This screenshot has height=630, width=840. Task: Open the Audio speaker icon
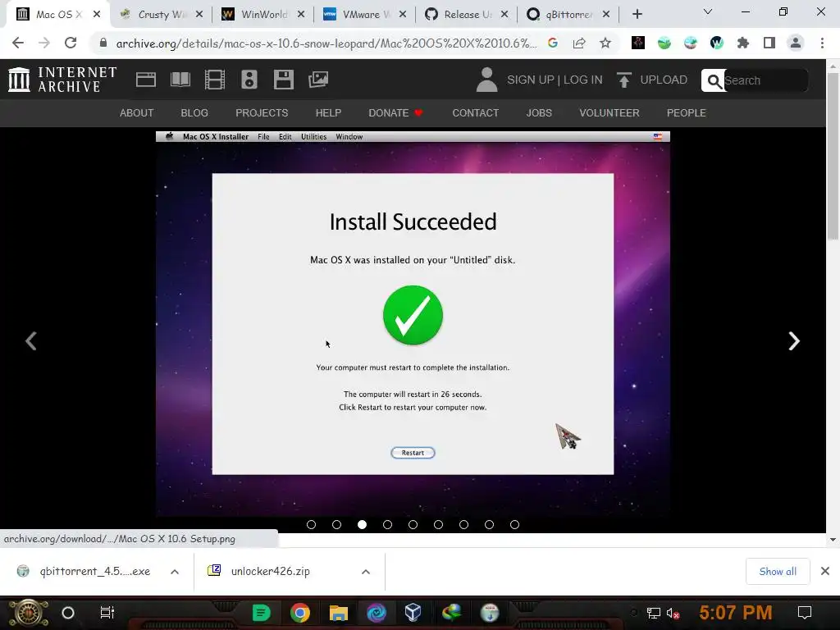pos(249,80)
